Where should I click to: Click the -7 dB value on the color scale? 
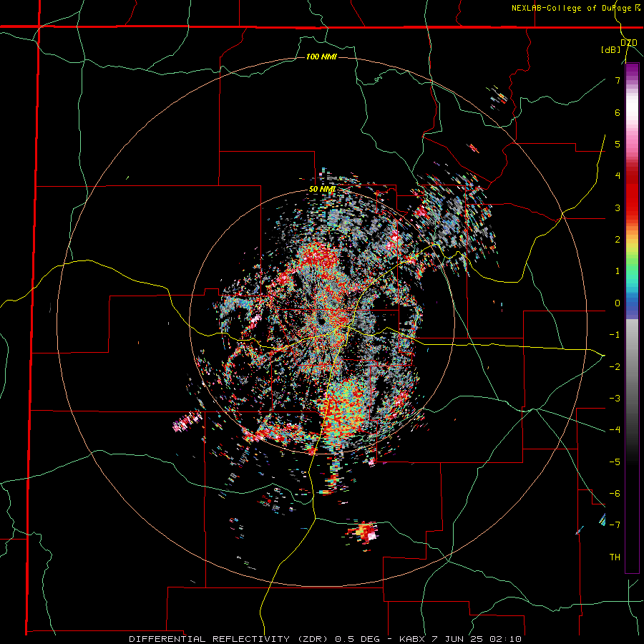615,525
